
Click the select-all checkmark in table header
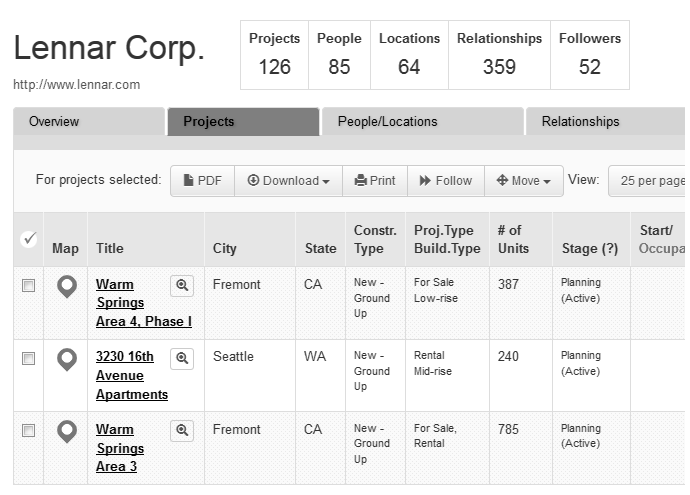tap(29, 239)
